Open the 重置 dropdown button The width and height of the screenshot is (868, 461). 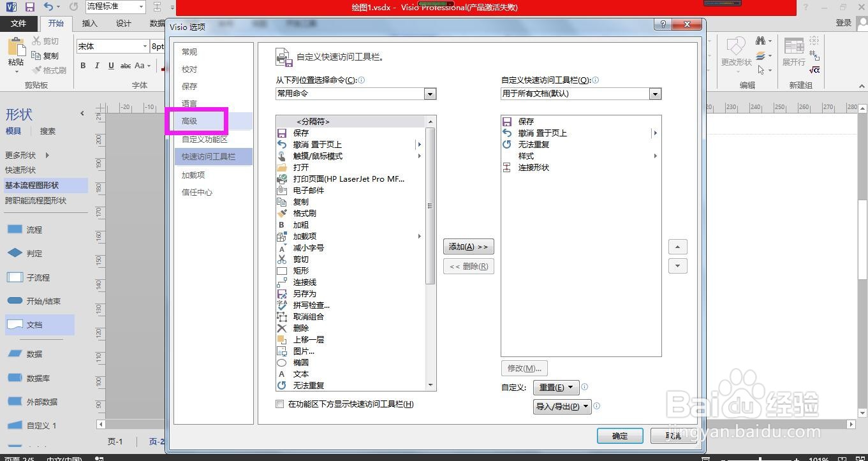click(556, 387)
